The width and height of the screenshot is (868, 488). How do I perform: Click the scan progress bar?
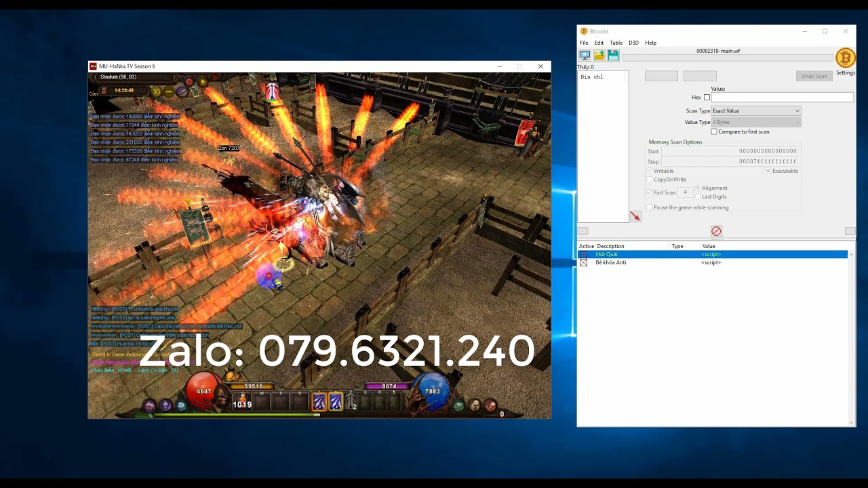[x=727, y=58]
